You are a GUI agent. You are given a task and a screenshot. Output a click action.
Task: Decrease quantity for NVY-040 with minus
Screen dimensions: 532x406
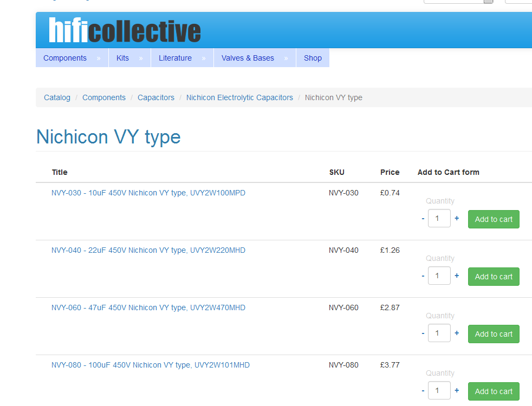[x=423, y=276]
